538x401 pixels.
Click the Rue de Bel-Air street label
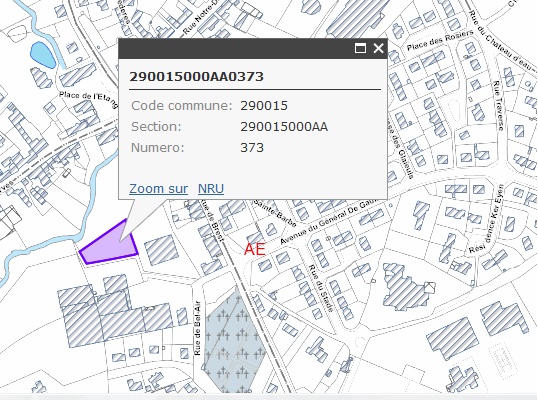[198, 328]
